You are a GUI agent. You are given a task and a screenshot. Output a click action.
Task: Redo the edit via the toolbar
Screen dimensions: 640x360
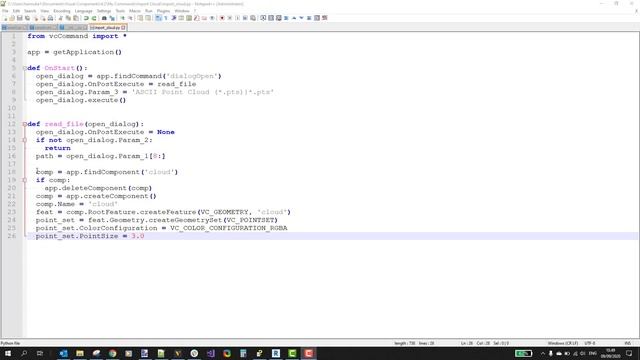tap(94, 18)
